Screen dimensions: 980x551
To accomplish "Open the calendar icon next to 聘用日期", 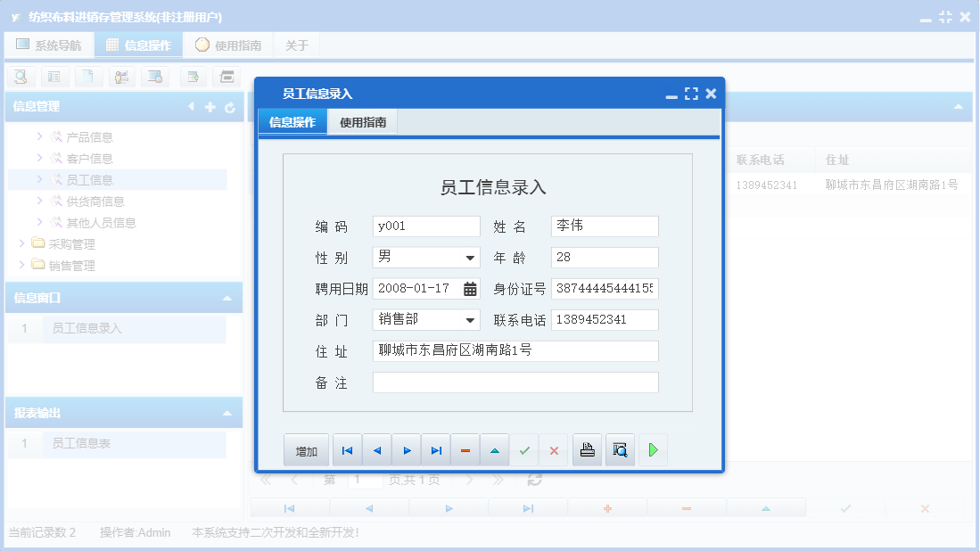I will tap(471, 289).
